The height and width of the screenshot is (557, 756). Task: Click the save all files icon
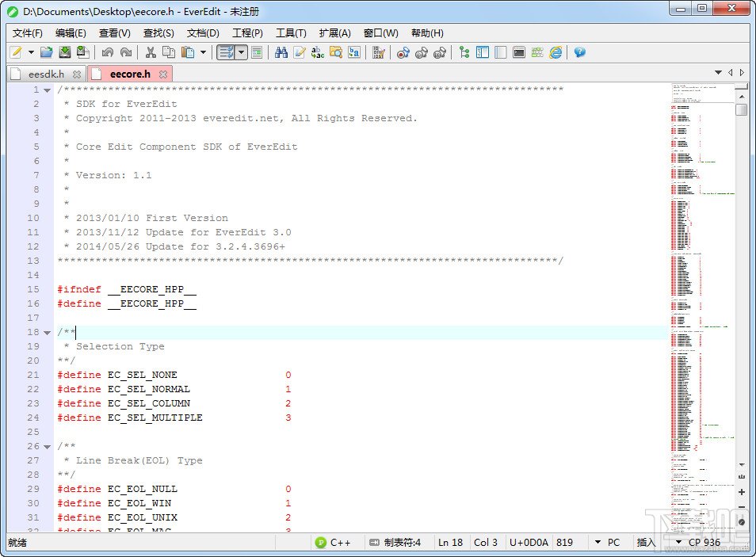click(x=83, y=52)
